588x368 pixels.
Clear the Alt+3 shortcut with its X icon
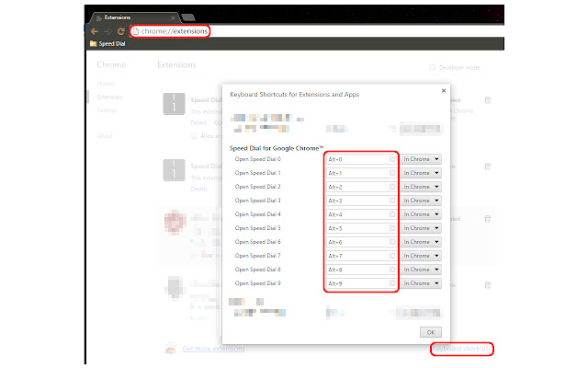pyautogui.click(x=392, y=201)
